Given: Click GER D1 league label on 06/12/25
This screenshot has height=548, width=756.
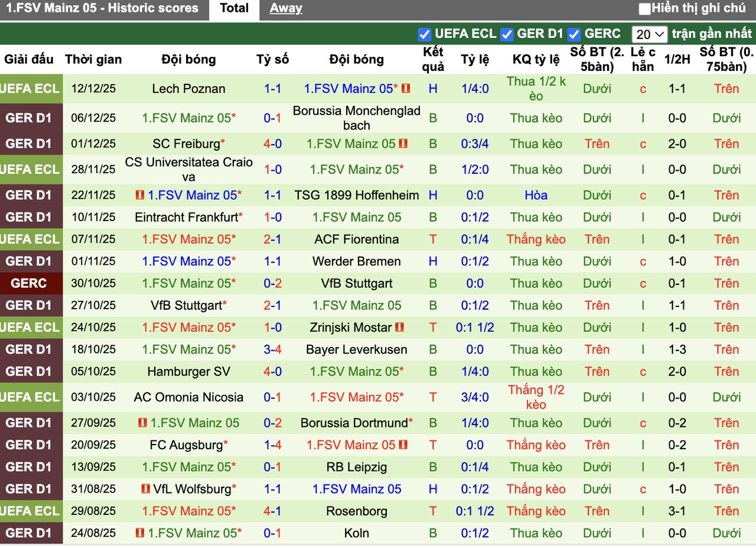Looking at the screenshot, I should (x=28, y=118).
